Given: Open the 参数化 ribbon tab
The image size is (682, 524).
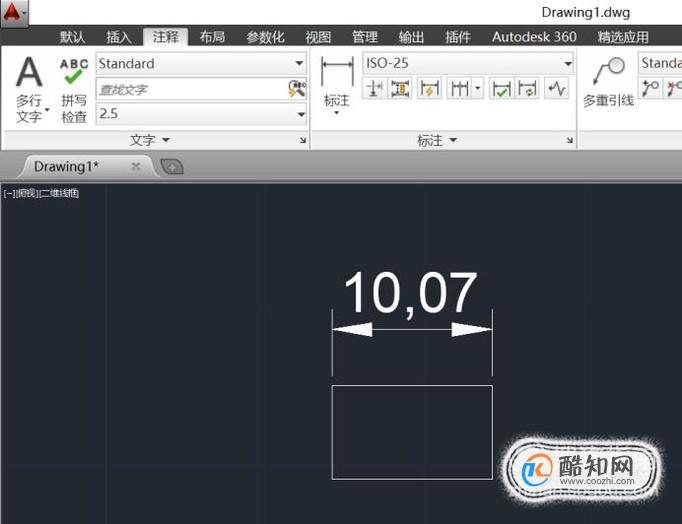Looking at the screenshot, I should [265, 37].
